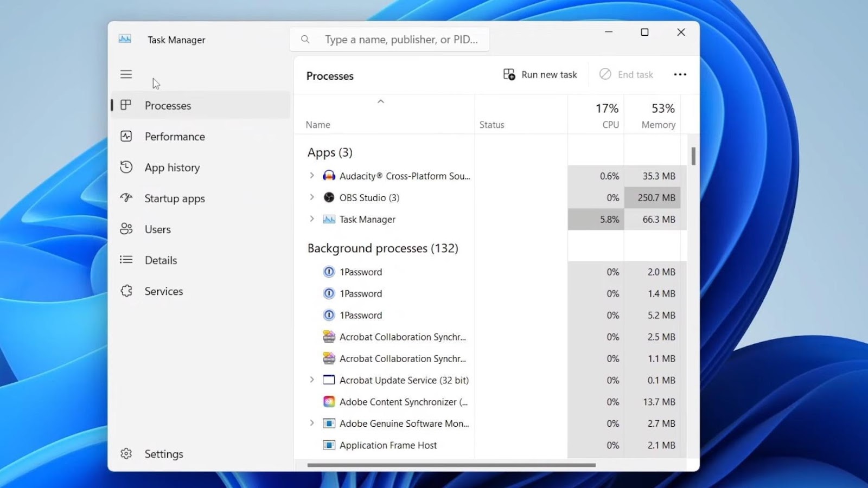Click the Users sidebar icon
The image size is (868, 488).
click(x=126, y=229)
